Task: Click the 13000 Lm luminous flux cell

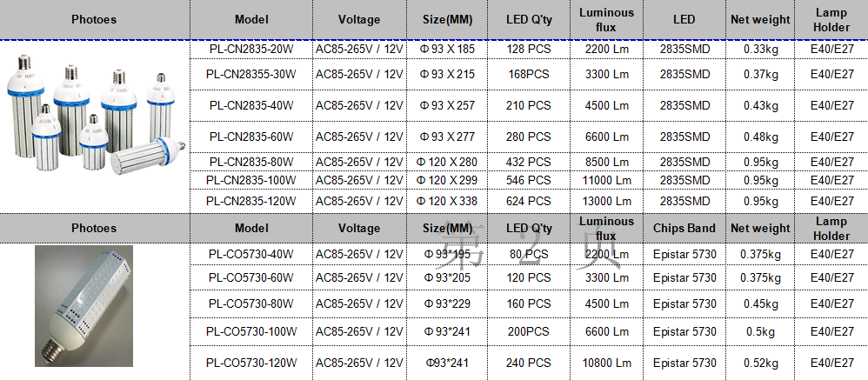Action: point(607,201)
